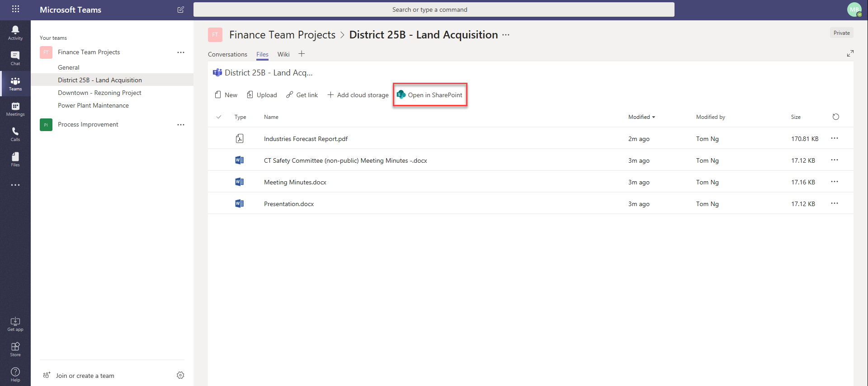Sort by Modified by column header
The height and width of the screenshot is (386, 868).
click(711, 117)
